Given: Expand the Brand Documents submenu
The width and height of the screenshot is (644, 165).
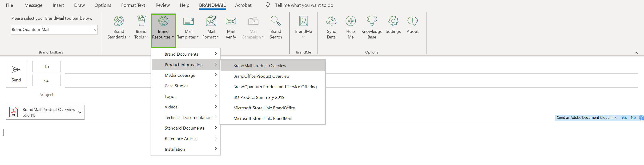Looking at the screenshot, I should point(186,54).
